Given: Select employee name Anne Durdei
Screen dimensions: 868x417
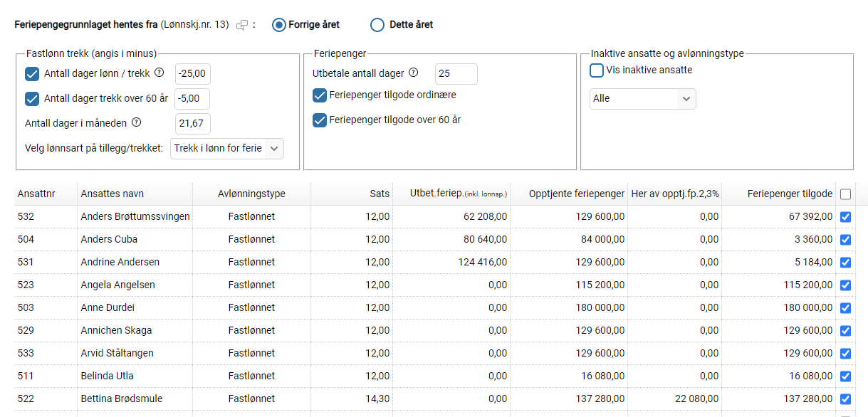Looking at the screenshot, I should (108, 307).
